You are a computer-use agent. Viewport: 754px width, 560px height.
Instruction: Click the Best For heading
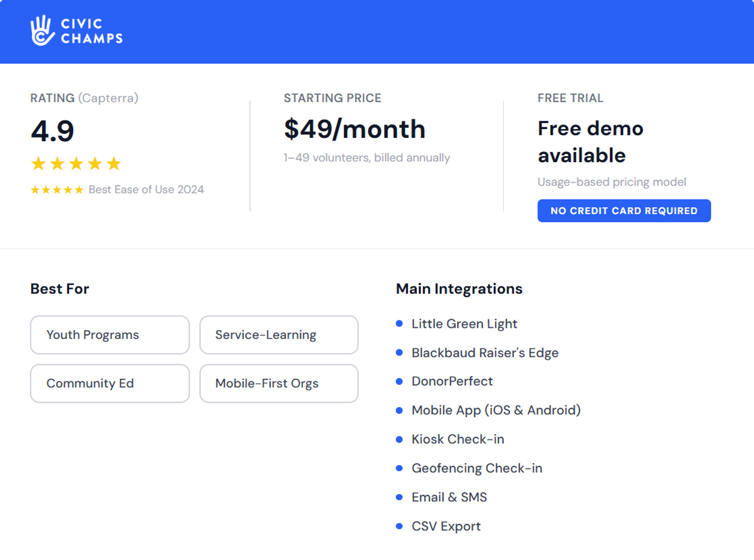point(60,289)
